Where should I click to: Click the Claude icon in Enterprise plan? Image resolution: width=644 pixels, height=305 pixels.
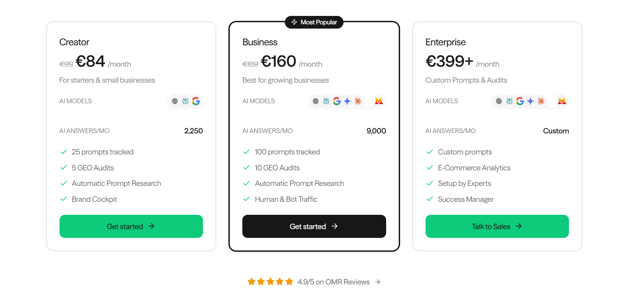541,101
